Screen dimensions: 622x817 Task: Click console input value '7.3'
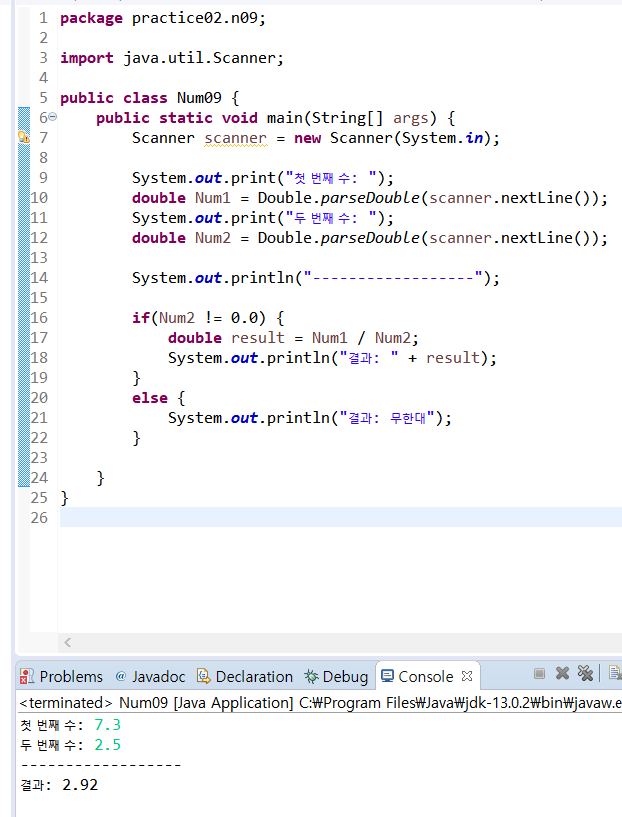point(107,725)
